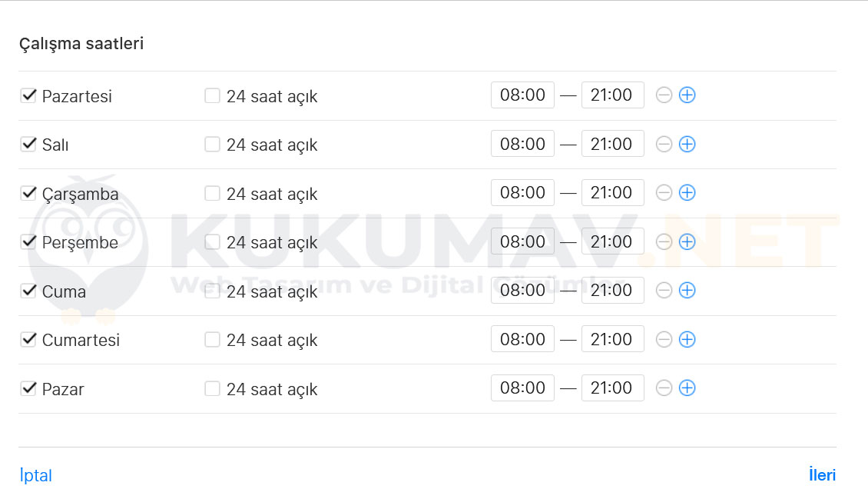Remove the Salı time slot with minus icon
Viewport: 868px width, 499px height.
[x=664, y=144]
